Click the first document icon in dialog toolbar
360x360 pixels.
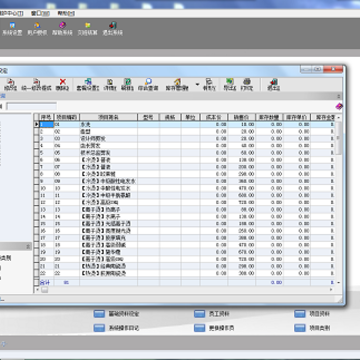11,82
